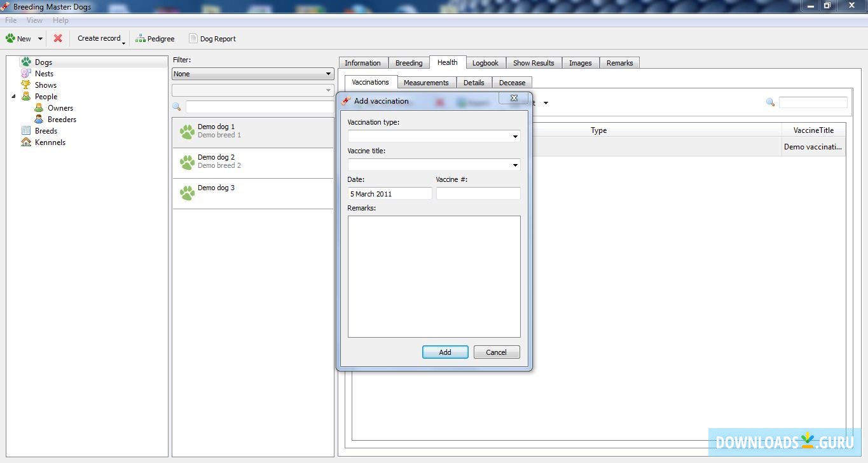Select Kennnels in the sidebar tree
868x463 pixels.
[x=50, y=142]
